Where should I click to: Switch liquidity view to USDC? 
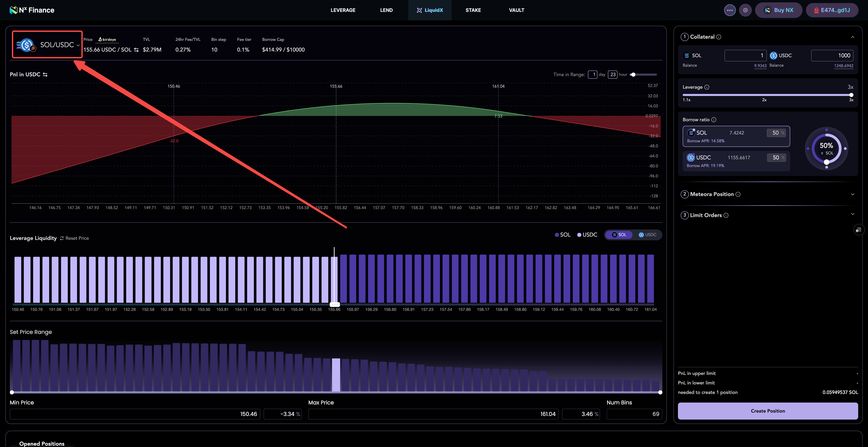pos(647,235)
